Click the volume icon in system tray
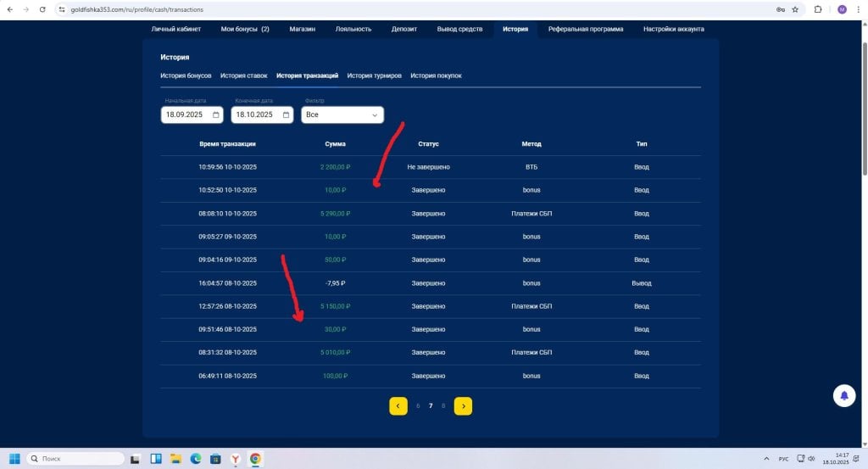The width and height of the screenshot is (868, 469). (811, 459)
